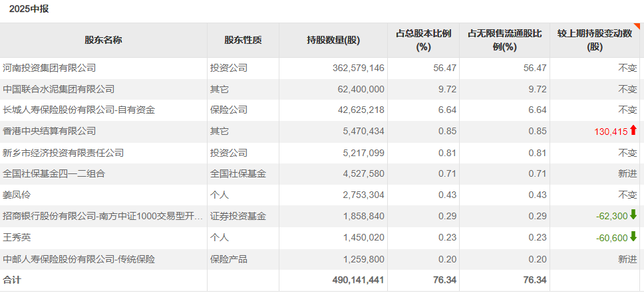Open shareholder 中国联合水泥集团有限公司

59,89
